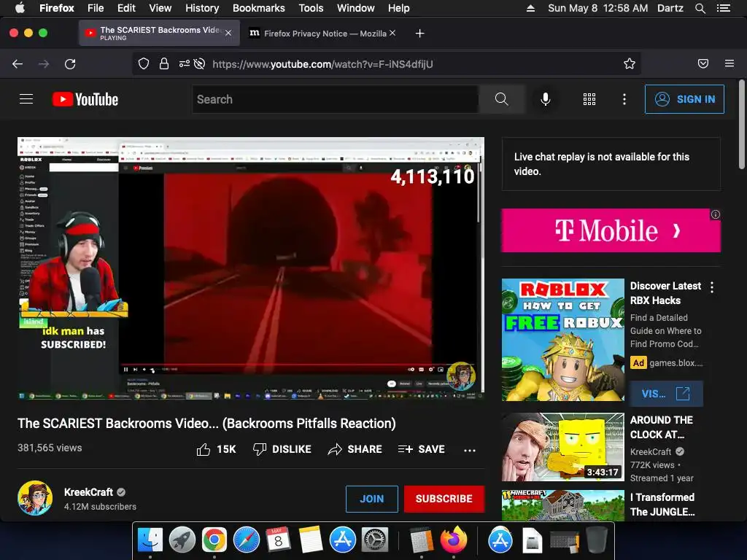
Task: Like the video with thumbs up 15K
Action: tap(216, 449)
